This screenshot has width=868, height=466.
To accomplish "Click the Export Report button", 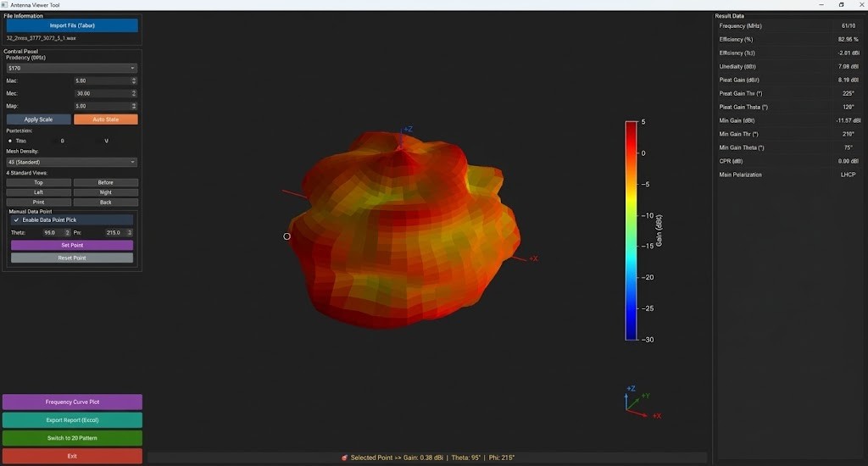I will tap(72, 420).
